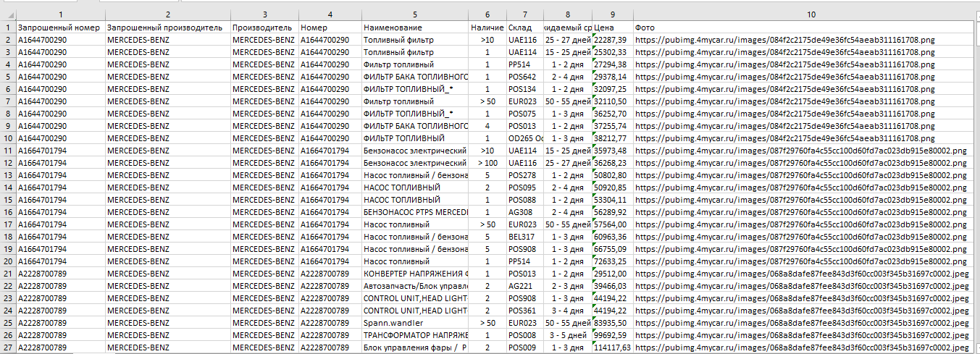Click the 'Наименование' header cell
This screenshot has height=354, width=980.
tap(414, 28)
